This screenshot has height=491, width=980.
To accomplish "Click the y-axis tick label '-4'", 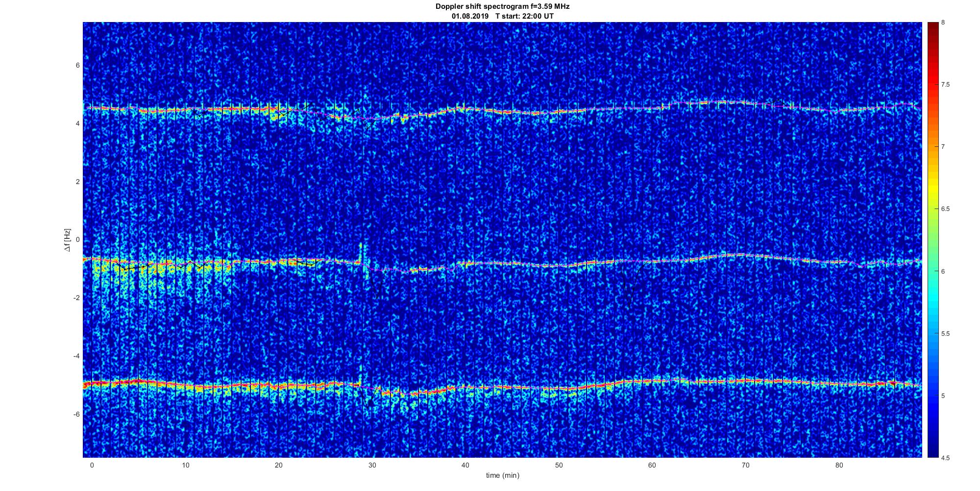I will 76,356.
